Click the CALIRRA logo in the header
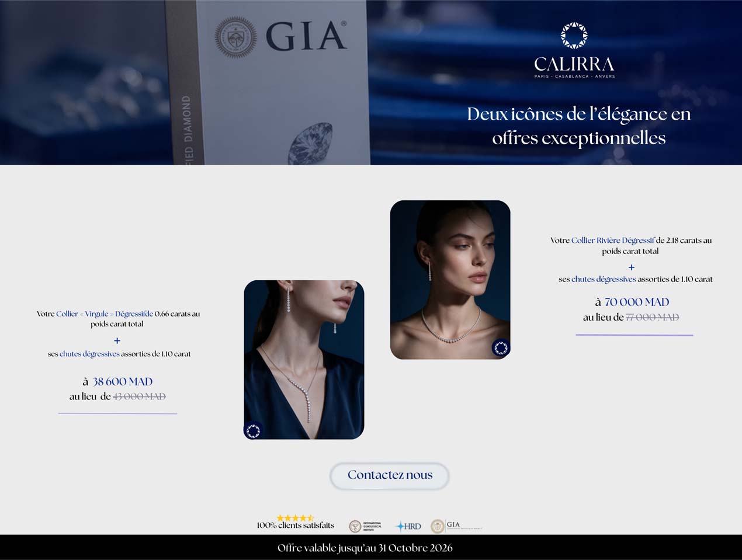Image resolution: width=742 pixels, height=560 pixels. tap(574, 50)
